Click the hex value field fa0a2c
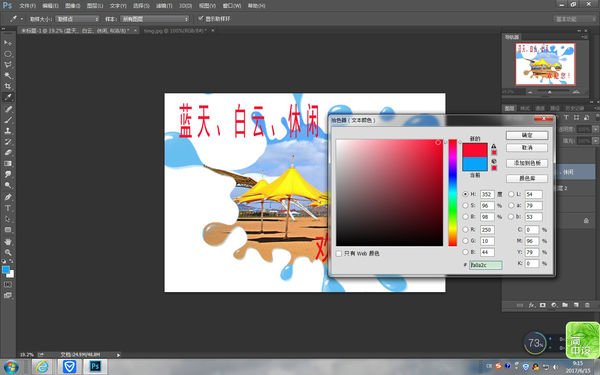This screenshot has width=600, height=375. [x=486, y=265]
